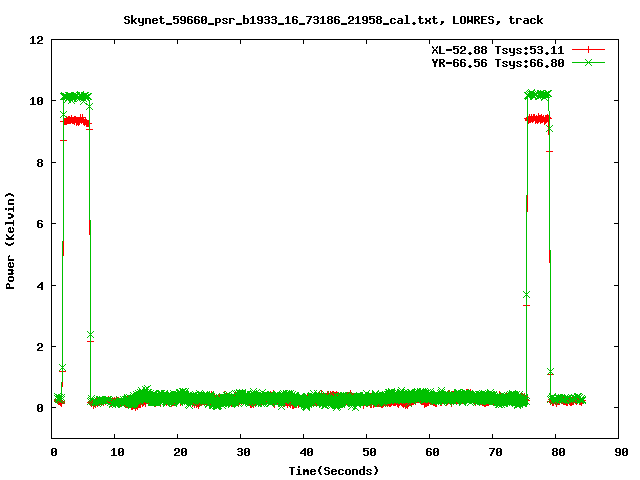Click the second red calibration plateau near 77 seconds
640x480 pixels.
tap(538, 119)
